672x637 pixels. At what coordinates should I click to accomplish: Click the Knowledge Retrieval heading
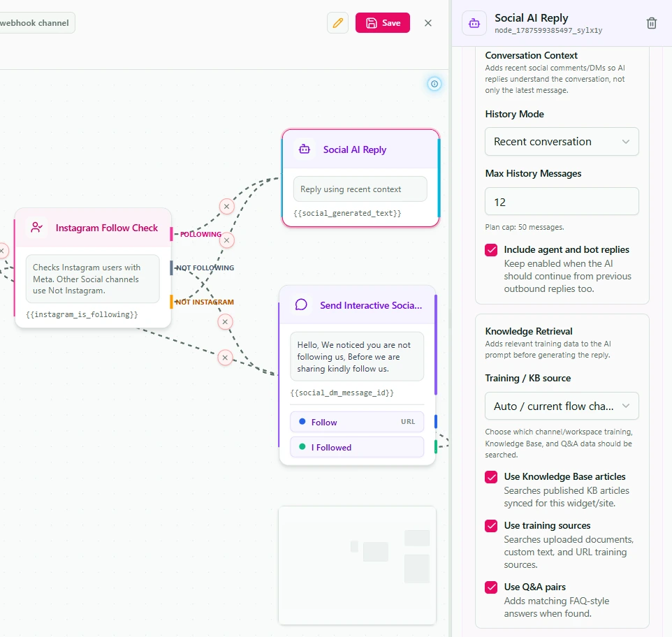(x=528, y=331)
